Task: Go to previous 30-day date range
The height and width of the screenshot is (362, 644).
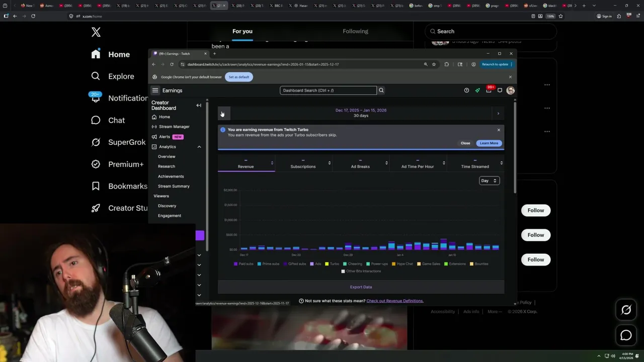Action: [x=223, y=114]
